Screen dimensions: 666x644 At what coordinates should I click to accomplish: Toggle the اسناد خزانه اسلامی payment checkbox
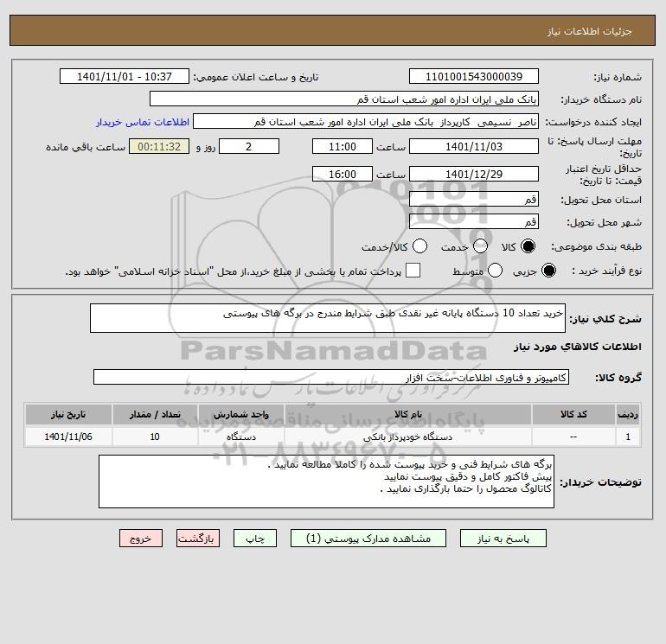(413, 271)
